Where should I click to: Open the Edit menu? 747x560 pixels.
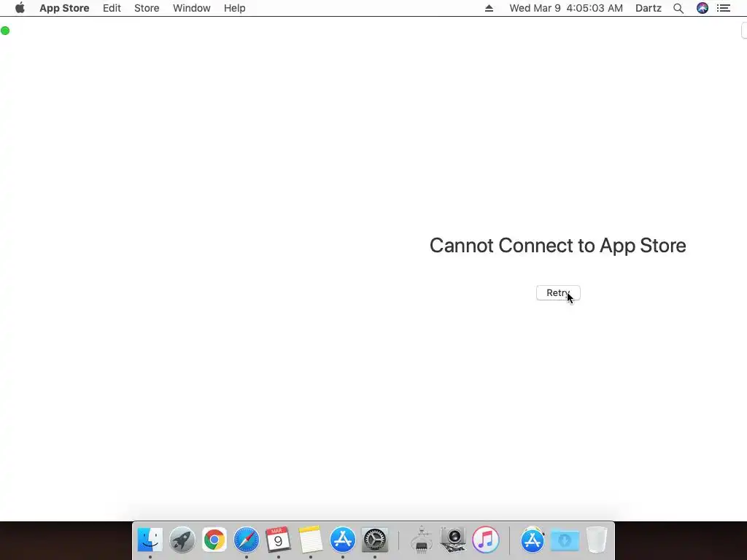tap(112, 8)
